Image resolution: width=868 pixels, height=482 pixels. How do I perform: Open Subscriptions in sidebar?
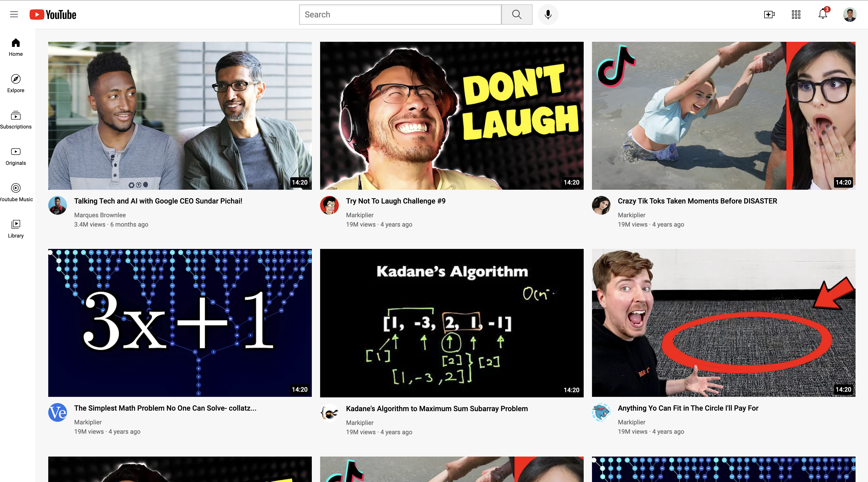(16, 120)
